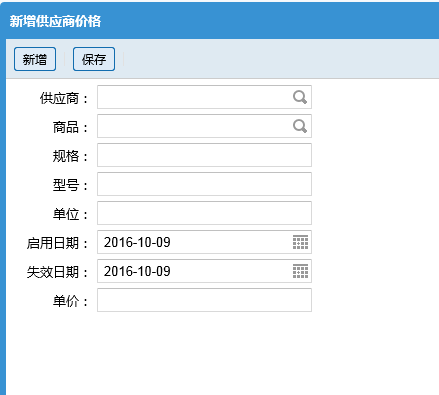The height and width of the screenshot is (395, 439).
Task: Select the 单位 input box
Action: click(204, 213)
